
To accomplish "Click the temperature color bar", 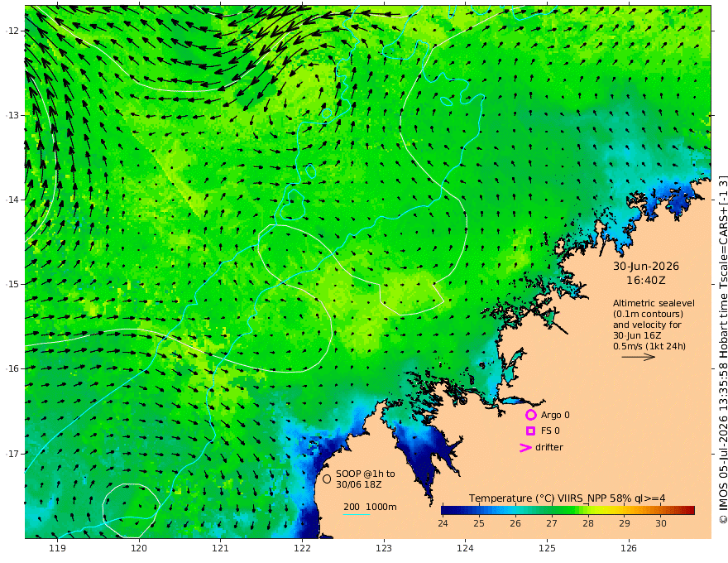I will (x=568, y=510).
